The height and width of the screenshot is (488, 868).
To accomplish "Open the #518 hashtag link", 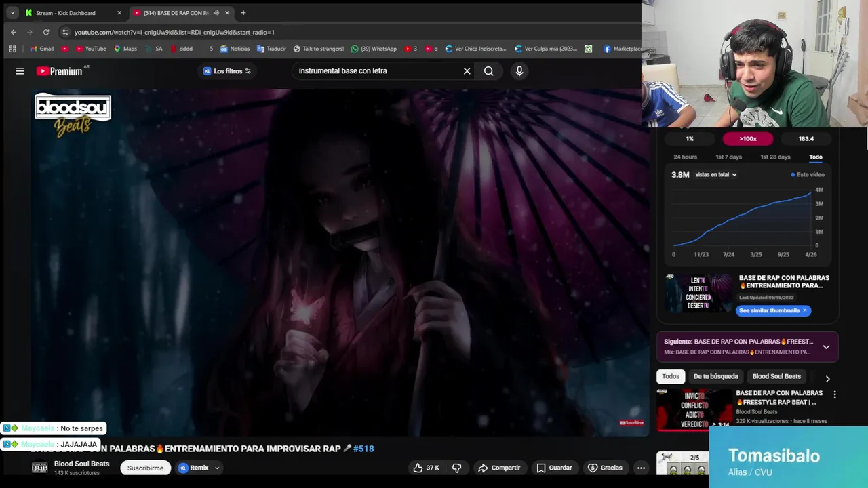I will [x=363, y=449].
